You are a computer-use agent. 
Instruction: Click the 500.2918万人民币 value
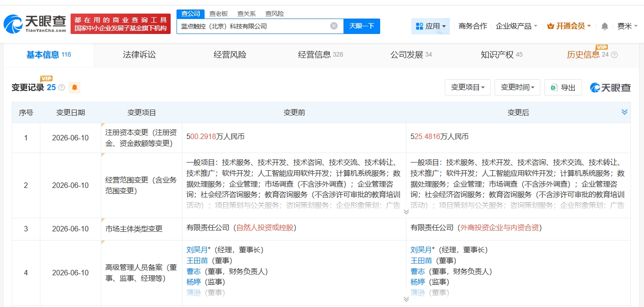(x=215, y=136)
